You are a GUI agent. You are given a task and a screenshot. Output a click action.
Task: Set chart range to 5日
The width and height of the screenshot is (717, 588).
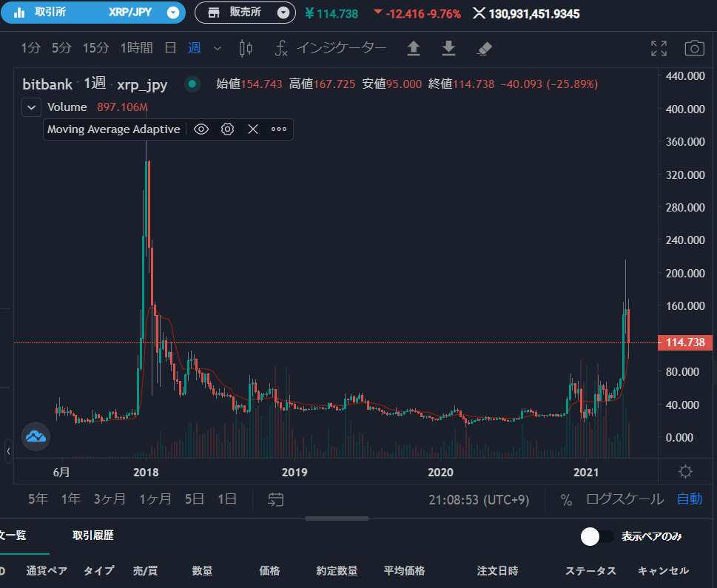click(195, 499)
